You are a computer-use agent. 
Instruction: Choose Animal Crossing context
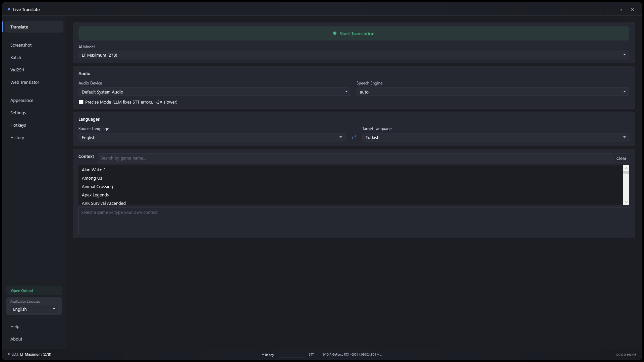point(351,186)
